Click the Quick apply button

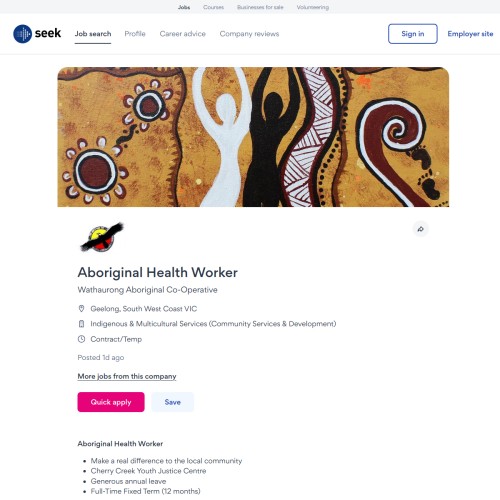(111, 402)
